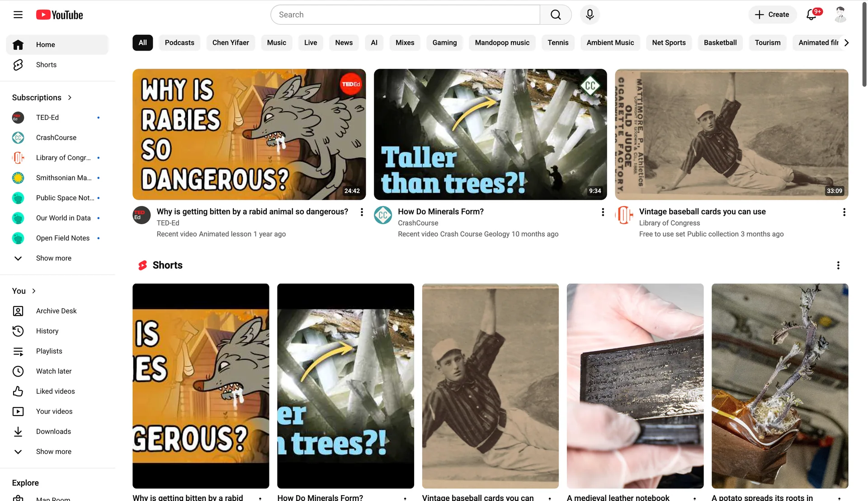Open Playlists in the sidebar
This screenshot has height=501, width=868.
(57, 351)
